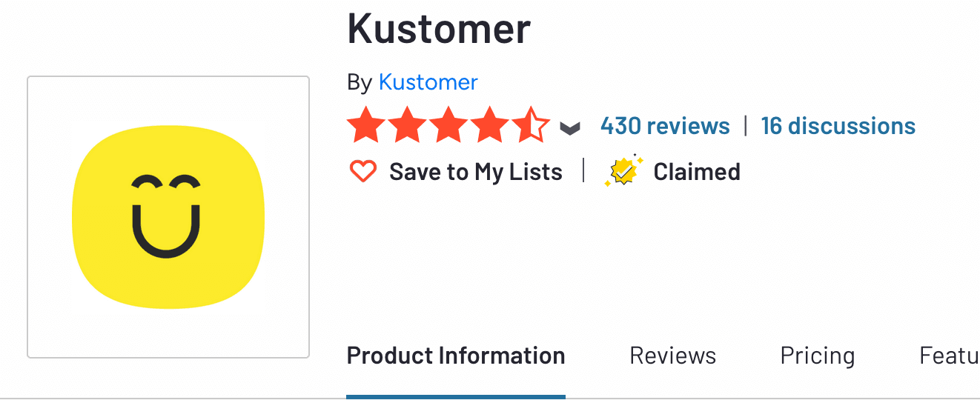Click the "By" text before vendor name

click(x=359, y=82)
